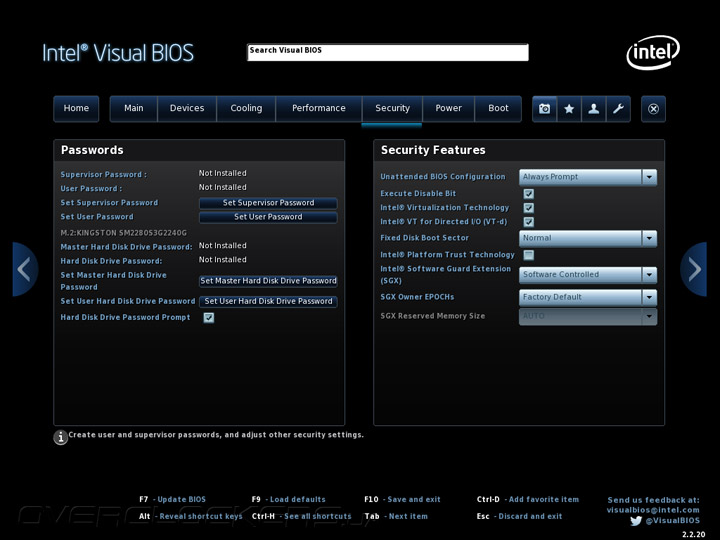Expand SGX Owner EPOCHs dropdown
The image size is (720, 540).
pos(588,297)
